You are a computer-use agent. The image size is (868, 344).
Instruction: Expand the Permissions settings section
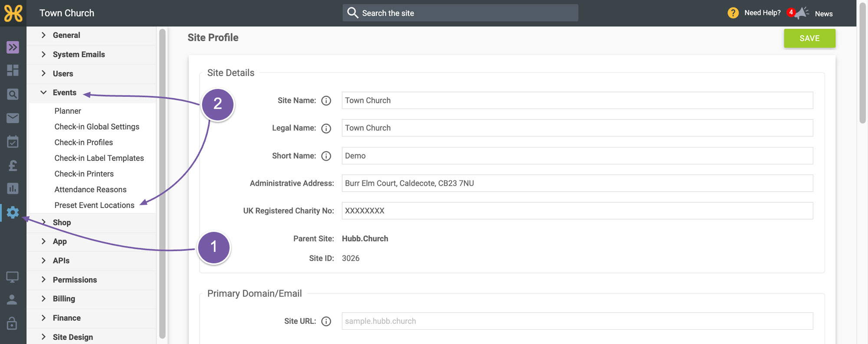(92, 279)
